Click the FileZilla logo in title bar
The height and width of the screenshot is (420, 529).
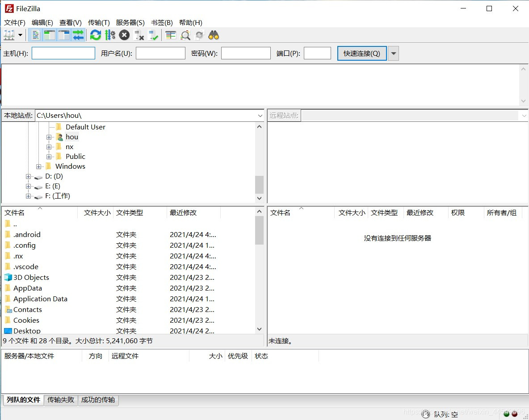pyautogui.click(x=9, y=8)
